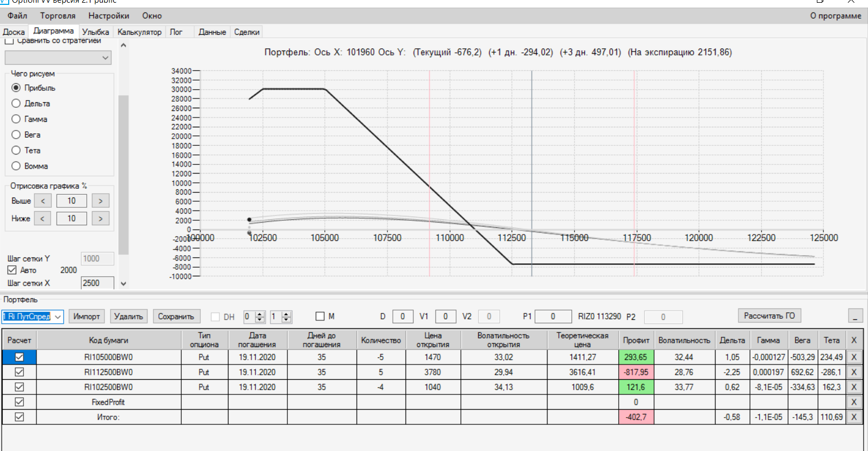
Task: Click the down arrow of the left panel scrollbar
Action: (x=124, y=283)
